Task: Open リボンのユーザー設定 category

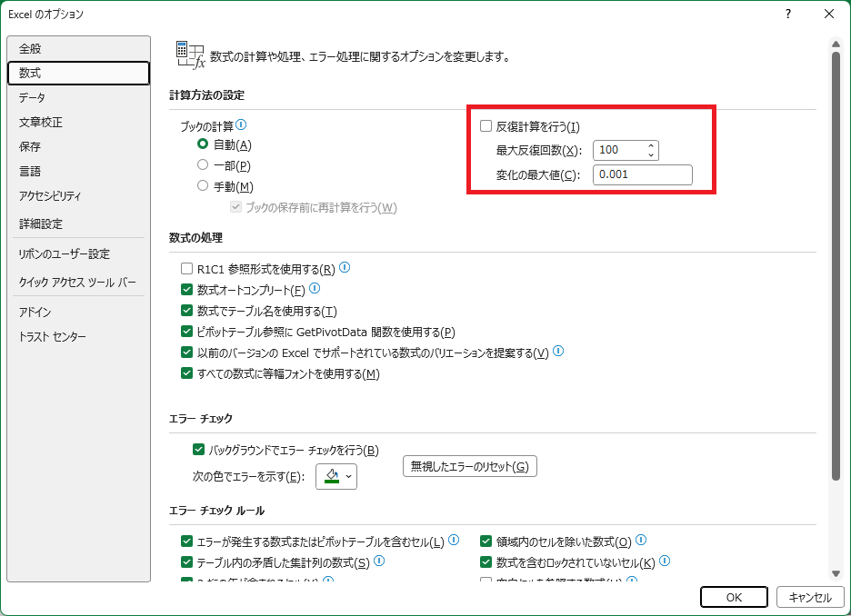Action: point(79,253)
